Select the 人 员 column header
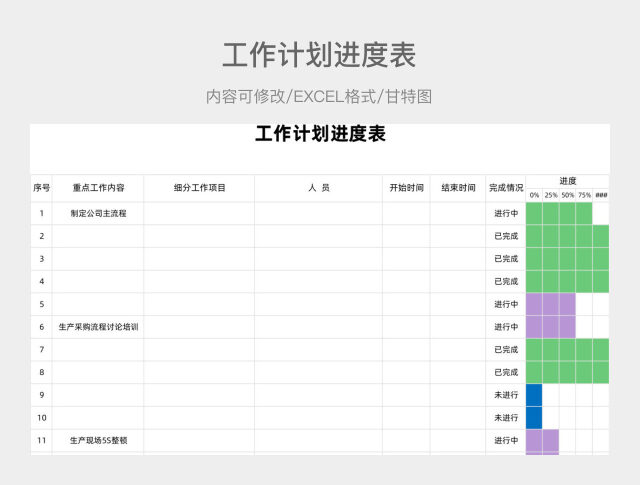 (x=318, y=188)
